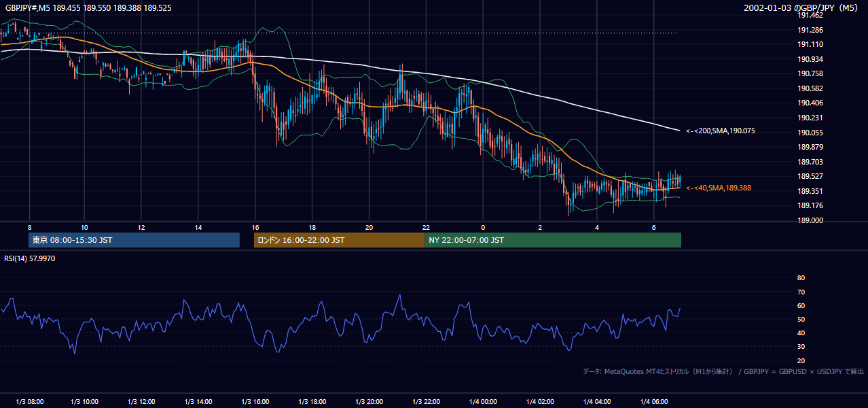Viewport: 868px width, 408px height.
Task: Click RSI level 60 on the scale
Action: pyautogui.click(x=801, y=305)
